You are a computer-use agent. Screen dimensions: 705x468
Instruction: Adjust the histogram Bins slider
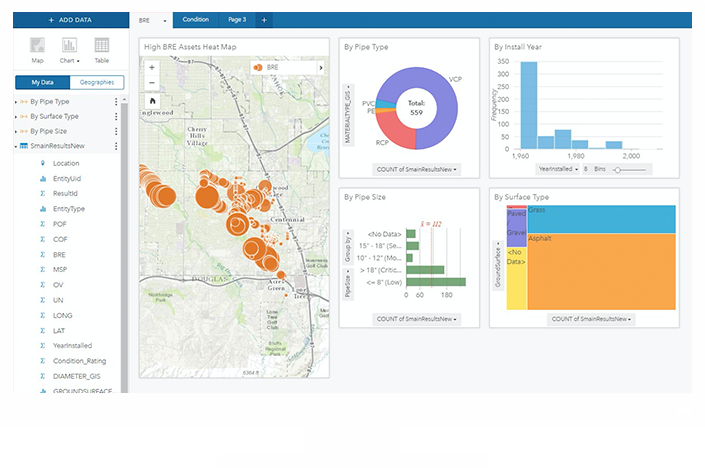[x=619, y=169]
